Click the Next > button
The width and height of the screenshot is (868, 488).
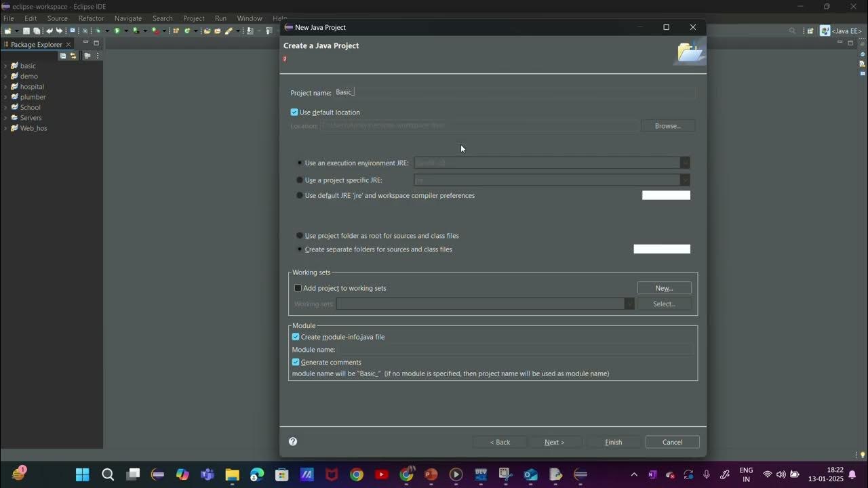[x=554, y=442]
